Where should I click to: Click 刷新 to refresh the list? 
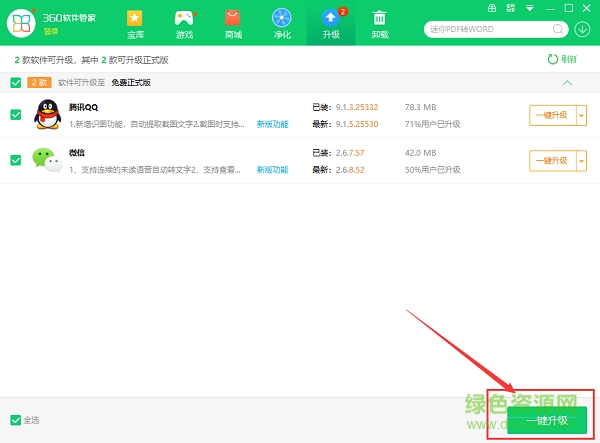(562, 59)
